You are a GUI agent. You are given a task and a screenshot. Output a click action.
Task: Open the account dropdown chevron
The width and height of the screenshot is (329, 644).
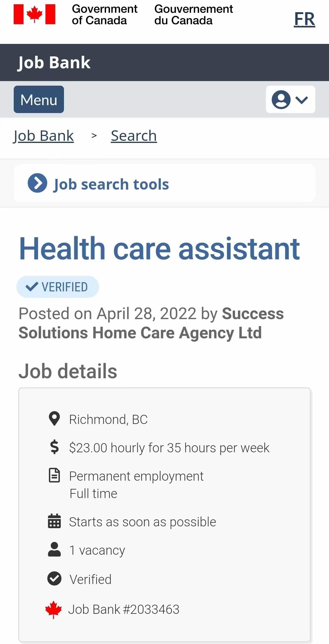(302, 100)
